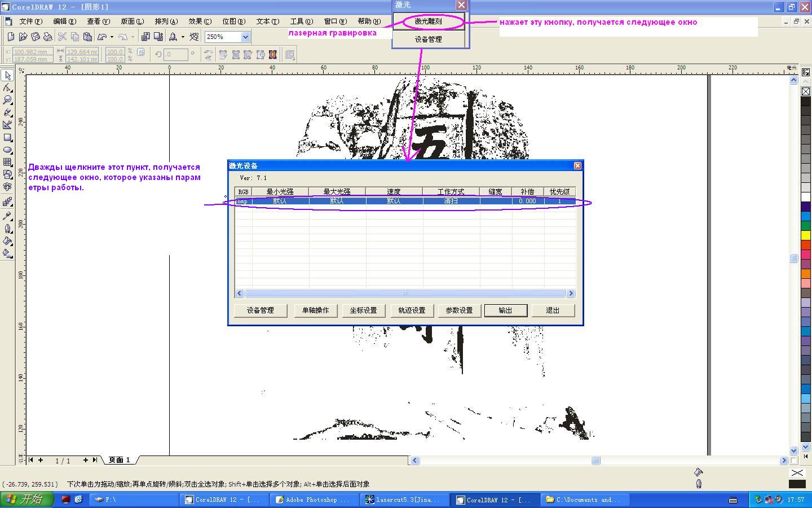Switch to the 页面 1 page tab
Screen dimensions: 812x508
click(x=119, y=460)
